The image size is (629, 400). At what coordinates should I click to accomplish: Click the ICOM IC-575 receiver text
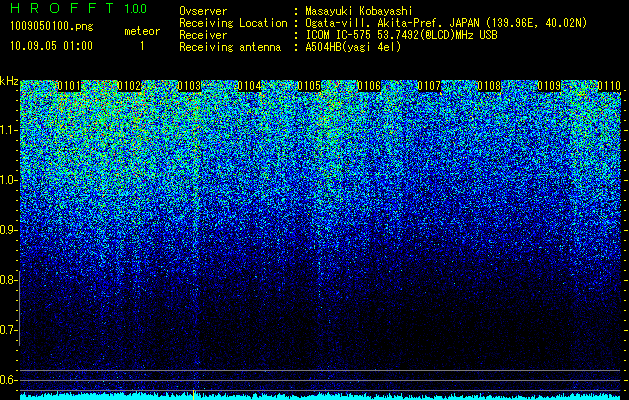coord(401,35)
